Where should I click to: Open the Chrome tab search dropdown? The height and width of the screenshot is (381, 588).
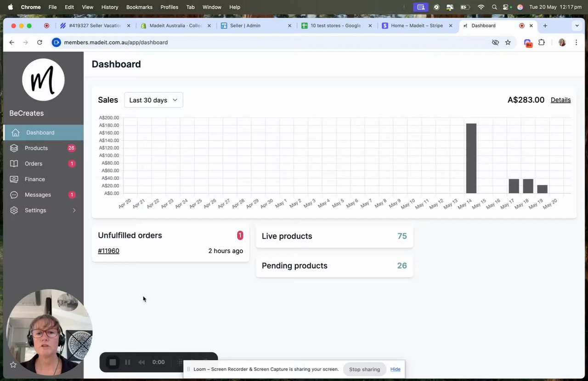[x=577, y=26]
